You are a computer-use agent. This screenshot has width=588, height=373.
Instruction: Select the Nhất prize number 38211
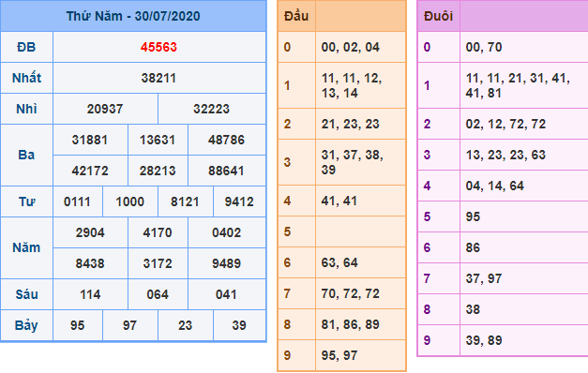(x=158, y=78)
